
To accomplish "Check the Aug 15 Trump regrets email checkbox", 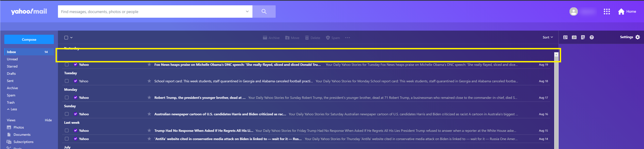I will (x=67, y=130).
